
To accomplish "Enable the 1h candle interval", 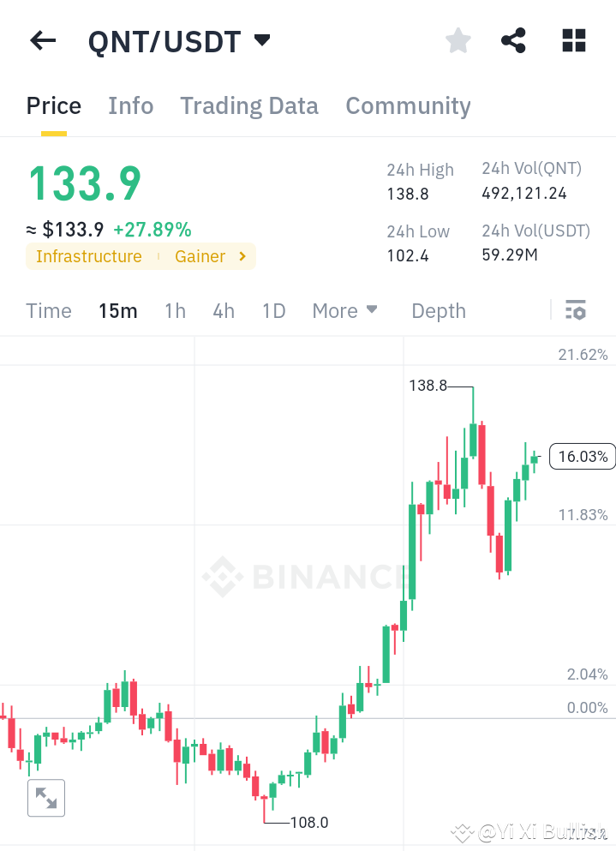I will click(x=175, y=311).
